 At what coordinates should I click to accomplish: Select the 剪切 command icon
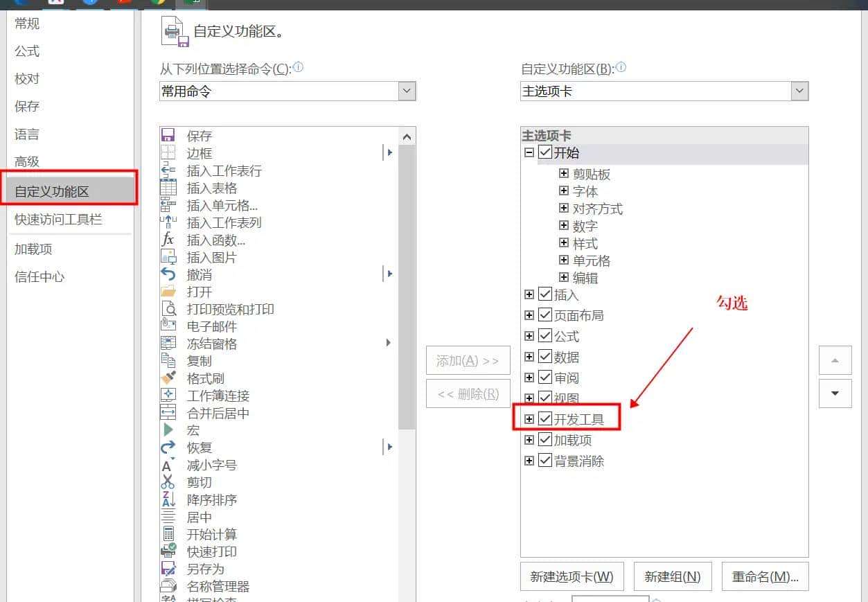pyautogui.click(x=169, y=482)
